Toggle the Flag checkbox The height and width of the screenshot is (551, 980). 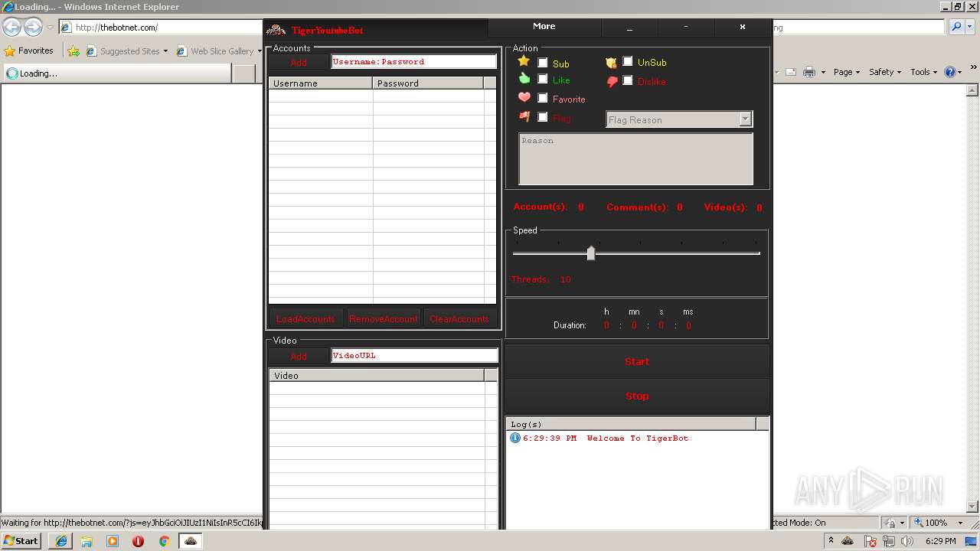click(x=543, y=117)
